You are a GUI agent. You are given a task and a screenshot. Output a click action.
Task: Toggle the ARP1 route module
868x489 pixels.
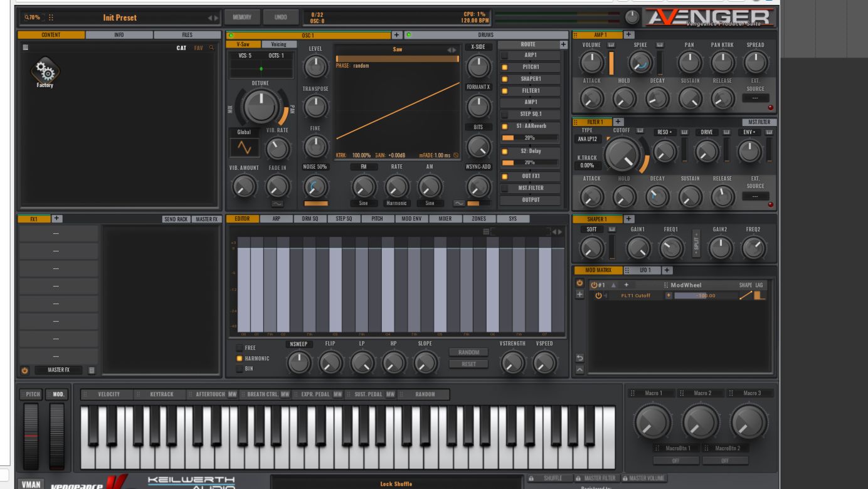click(504, 55)
